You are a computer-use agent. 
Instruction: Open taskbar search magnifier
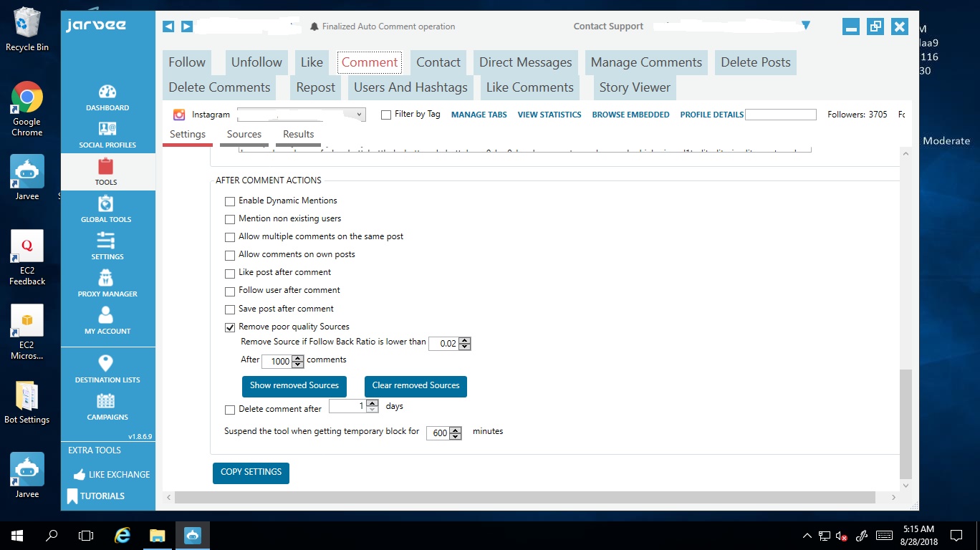tap(52, 536)
